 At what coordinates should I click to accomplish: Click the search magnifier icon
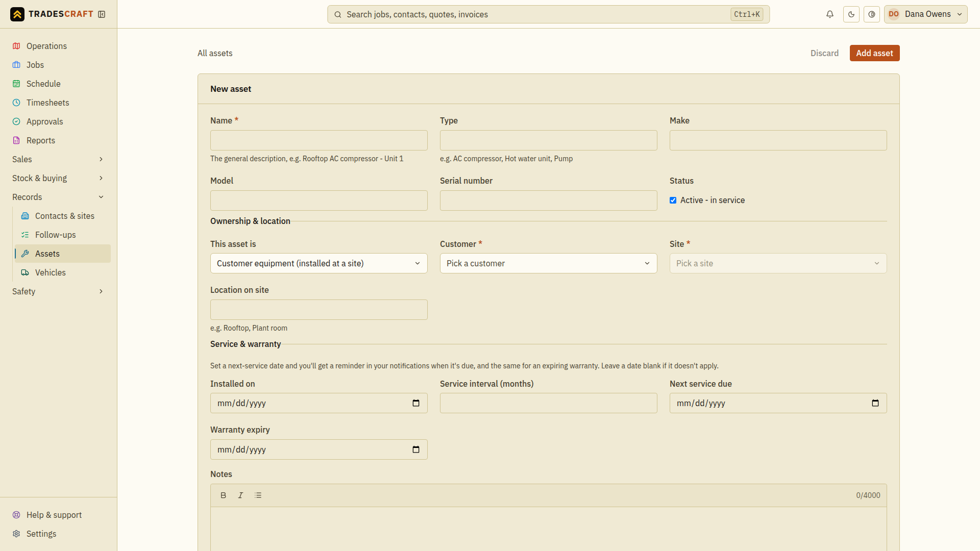[x=338, y=14]
